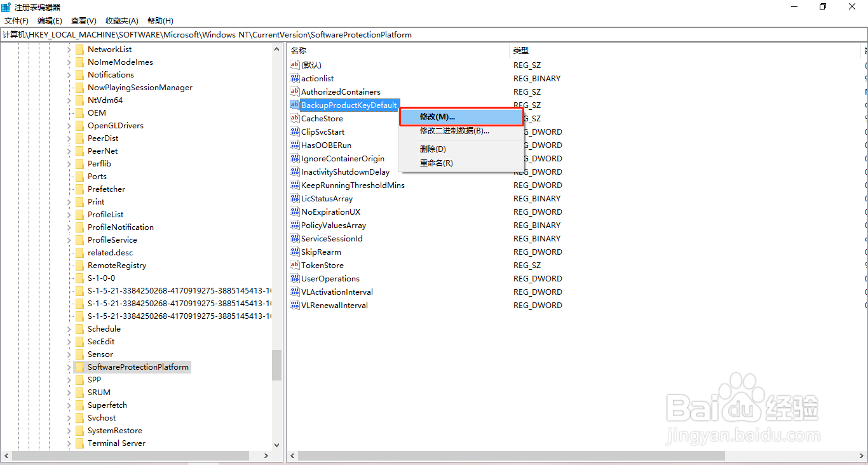Click the ab icon next to CacheStore
This screenshot has height=465, width=868.
point(294,118)
